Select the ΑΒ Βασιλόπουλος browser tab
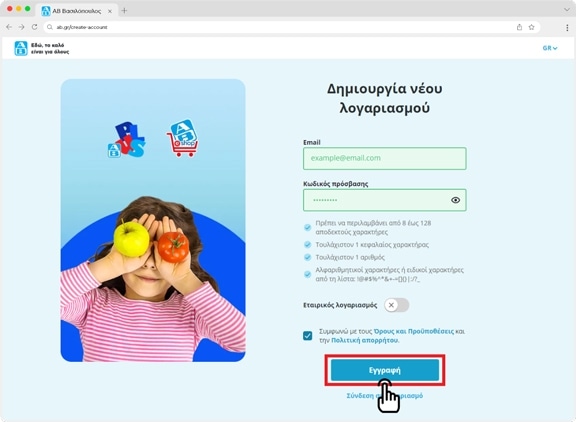The image size is (576, 422). pos(77,11)
